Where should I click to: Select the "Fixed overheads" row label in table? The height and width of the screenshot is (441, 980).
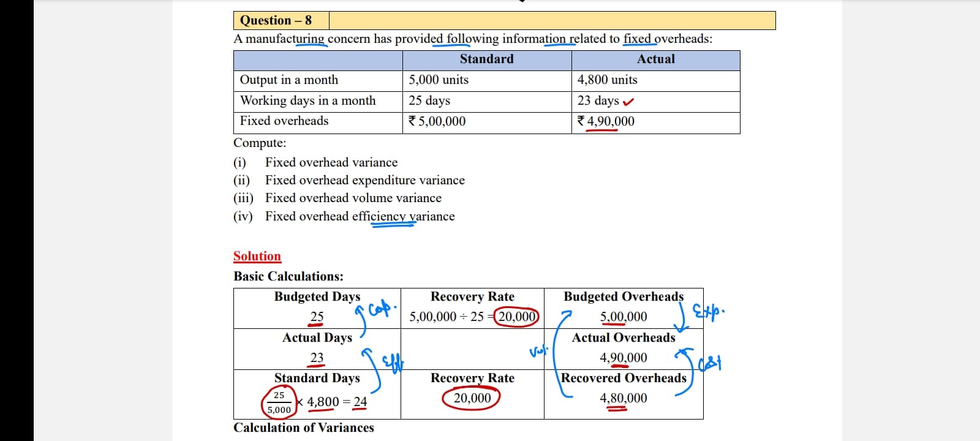[x=284, y=121]
